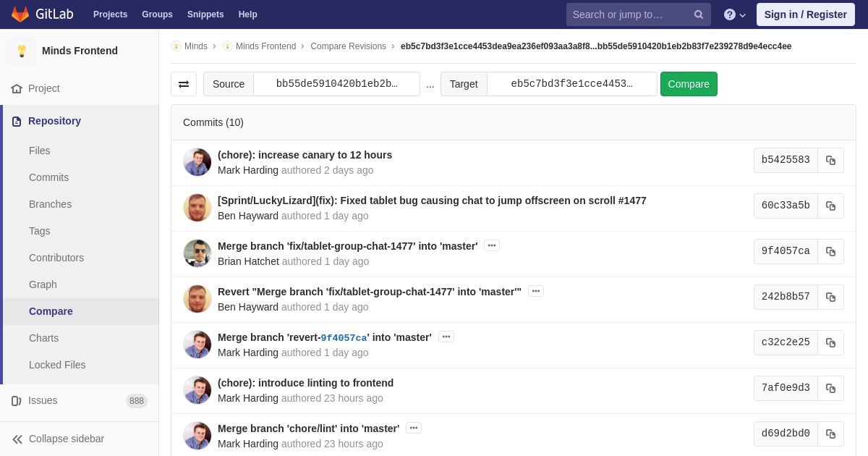The width and height of the screenshot is (868, 456).
Task: Open the Target revision dropdown
Action: (571, 84)
